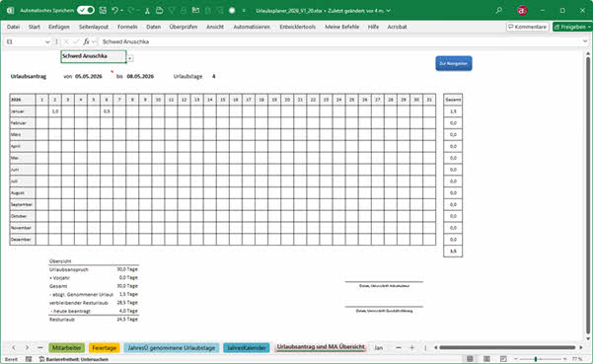Click the horizontal scrollbar thumb
Image resolution: width=593 pixels, height=364 pixels.
point(507,347)
